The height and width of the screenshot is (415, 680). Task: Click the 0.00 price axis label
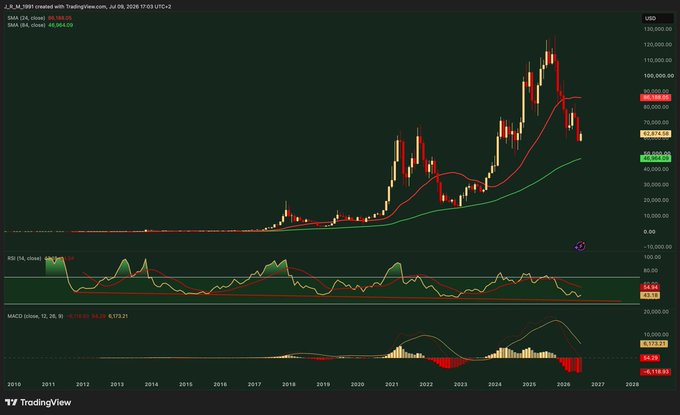(x=649, y=232)
